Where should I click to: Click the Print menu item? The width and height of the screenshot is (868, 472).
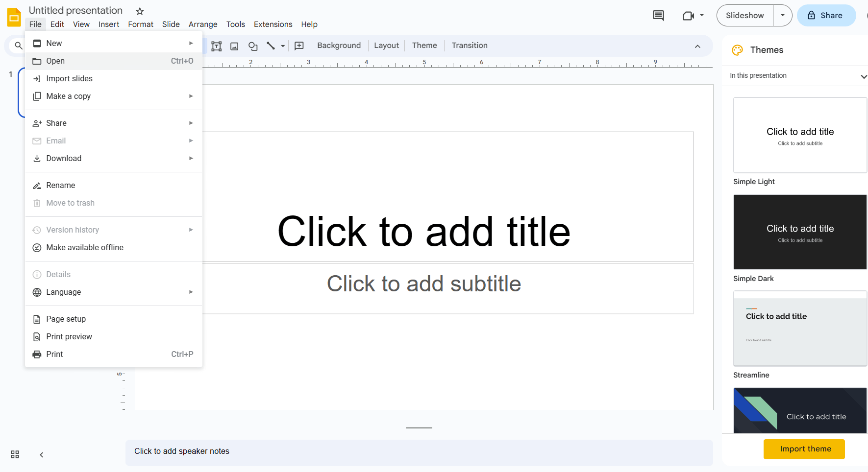pyautogui.click(x=114, y=354)
